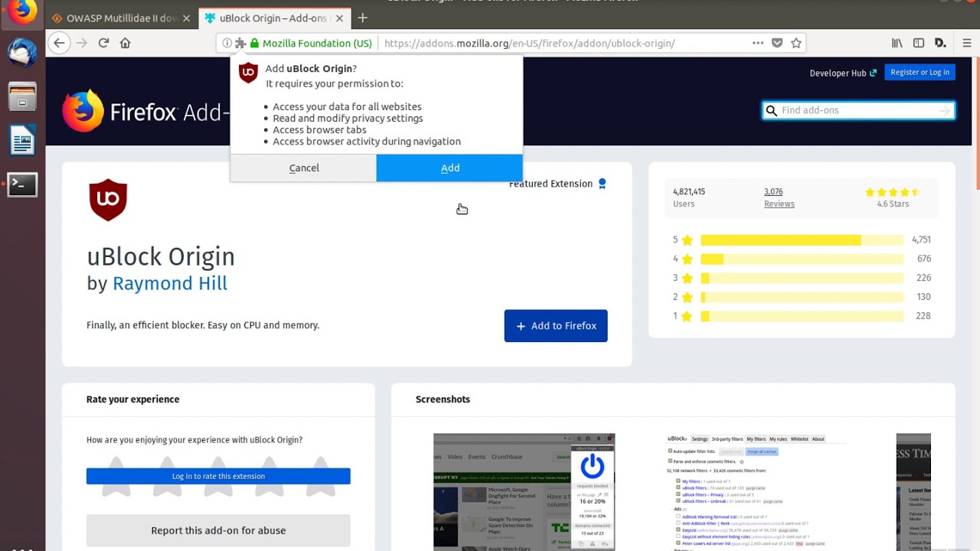Click the Featured Extension badge icon

[602, 184]
